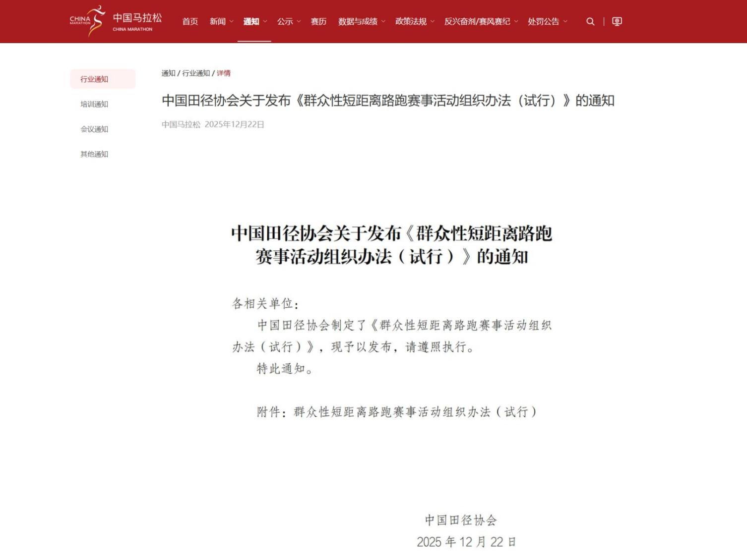Click the article title heading
Viewport: 747px width, 560px height.
click(x=388, y=102)
